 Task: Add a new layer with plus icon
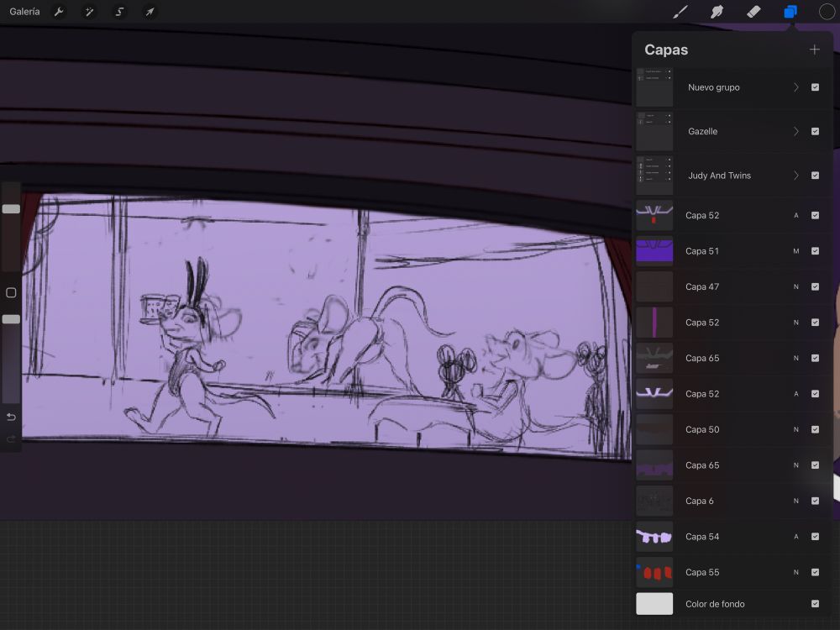pos(814,50)
